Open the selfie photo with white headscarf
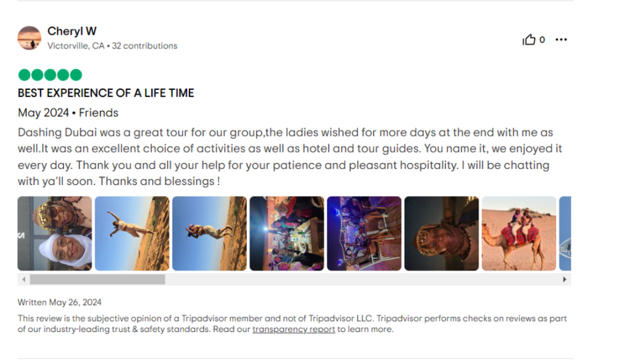 [55, 234]
